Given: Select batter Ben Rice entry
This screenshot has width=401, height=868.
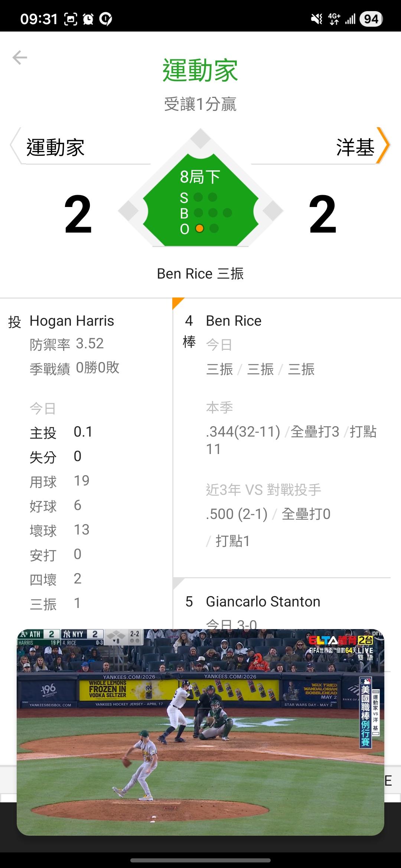Looking at the screenshot, I should [234, 321].
